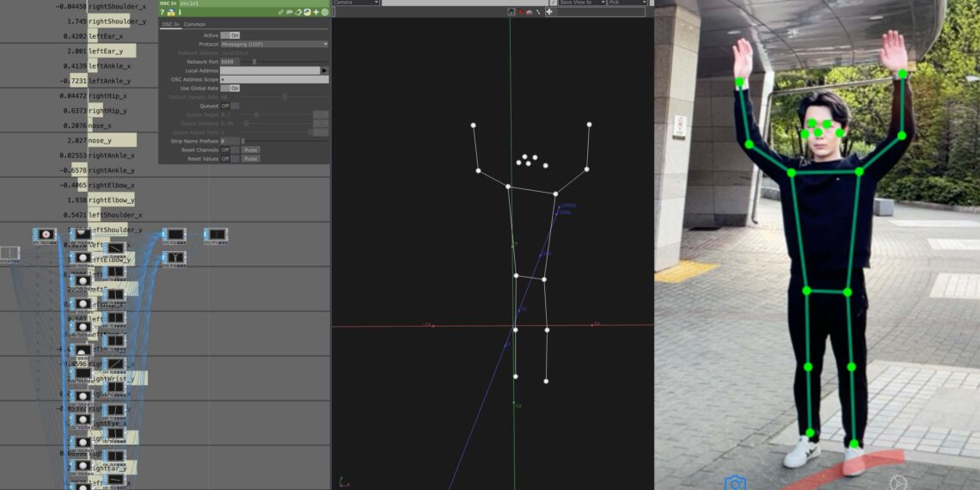Open operator help question mark icon

tap(162, 12)
